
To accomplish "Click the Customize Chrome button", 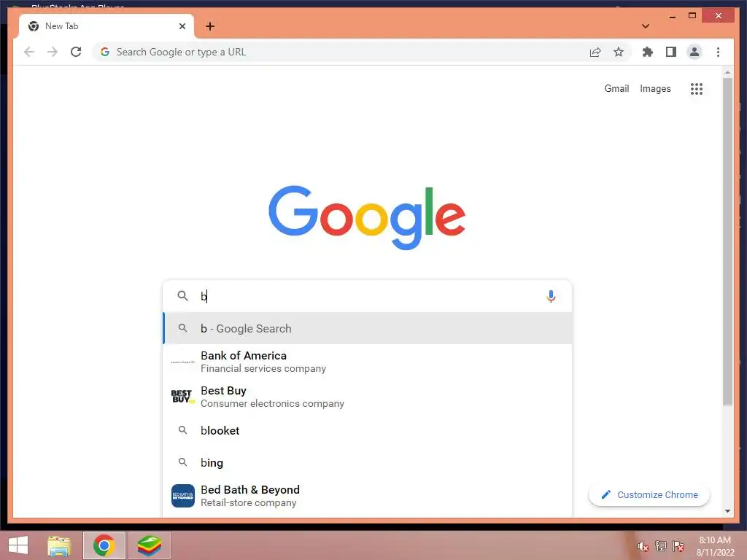I will [649, 495].
